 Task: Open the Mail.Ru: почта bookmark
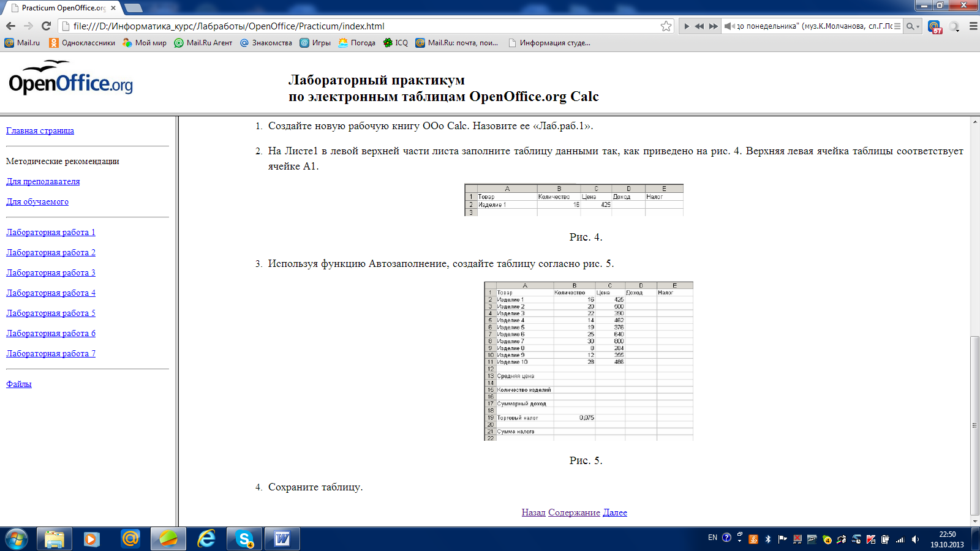[456, 43]
